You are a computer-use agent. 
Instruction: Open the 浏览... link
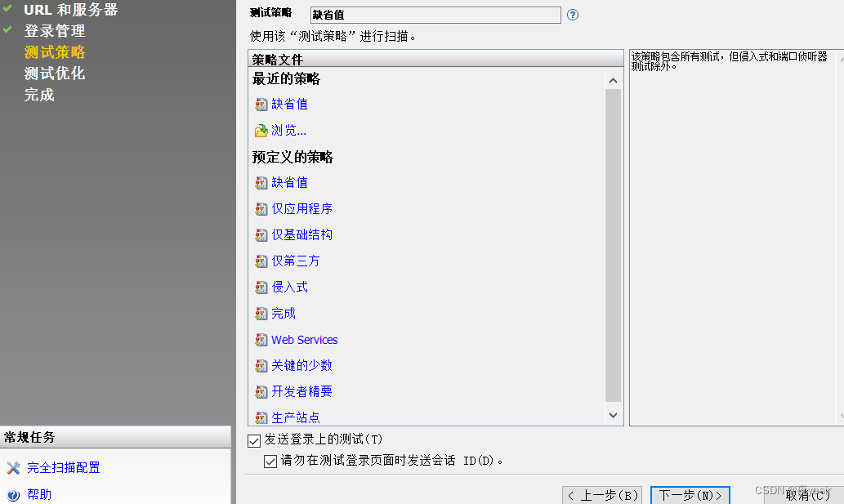click(288, 131)
